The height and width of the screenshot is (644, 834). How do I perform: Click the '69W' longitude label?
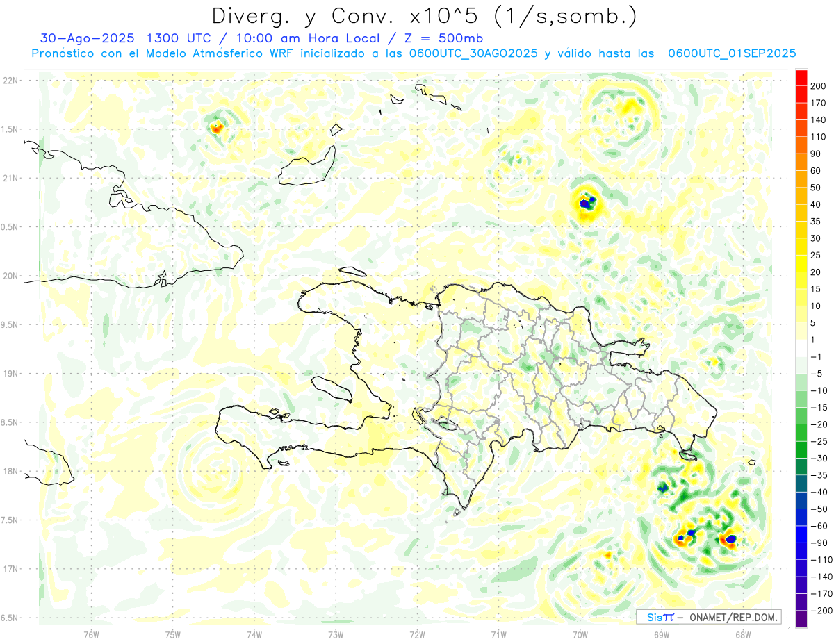click(x=661, y=634)
